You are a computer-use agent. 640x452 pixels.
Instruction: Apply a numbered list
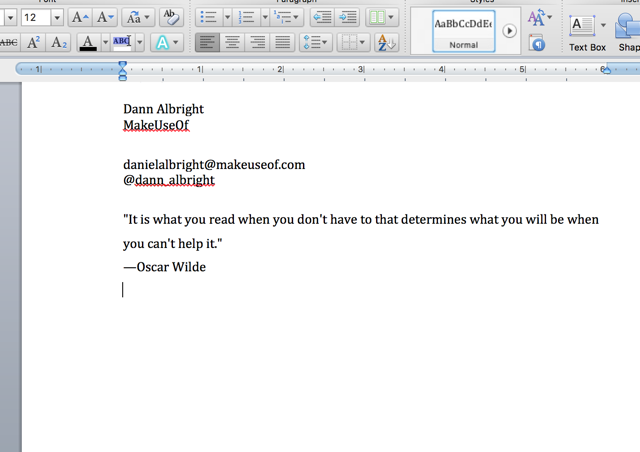(246, 17)
